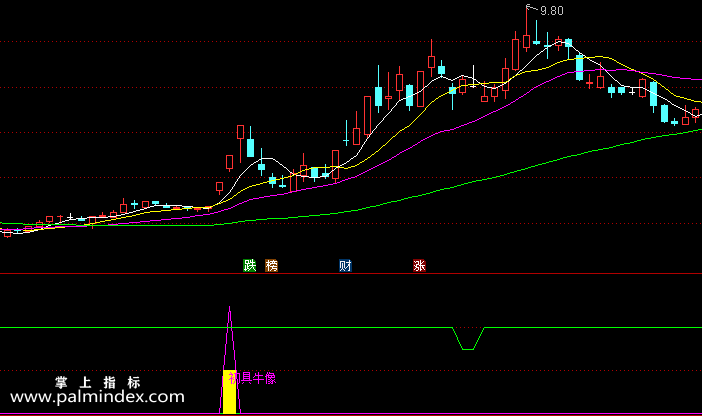Click the 初具牛像 signal label
The width and height of the screenshot is (702, 416).
(252, 378)
